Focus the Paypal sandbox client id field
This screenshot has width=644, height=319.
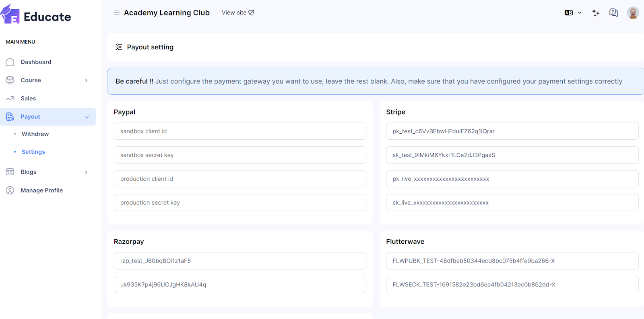[x=240, y=131]
